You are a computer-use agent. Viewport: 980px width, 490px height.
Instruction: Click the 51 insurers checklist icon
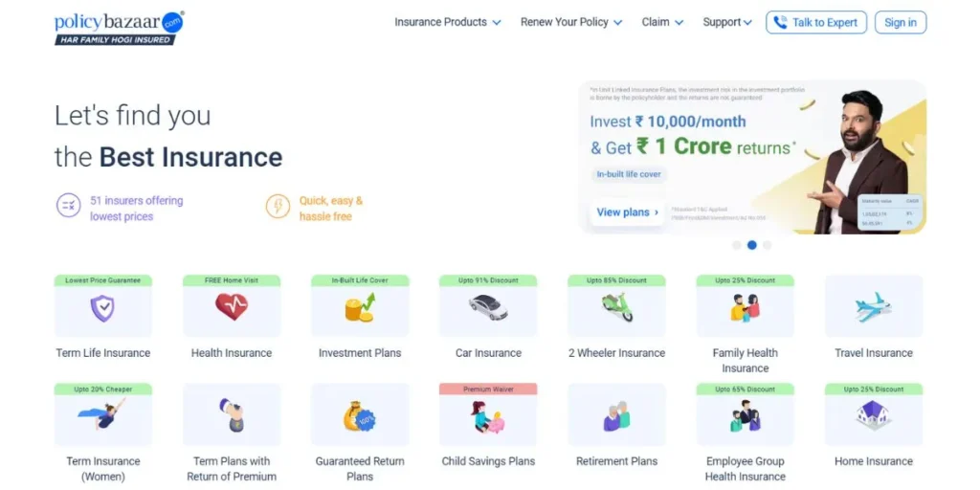[x=68, y=206]
